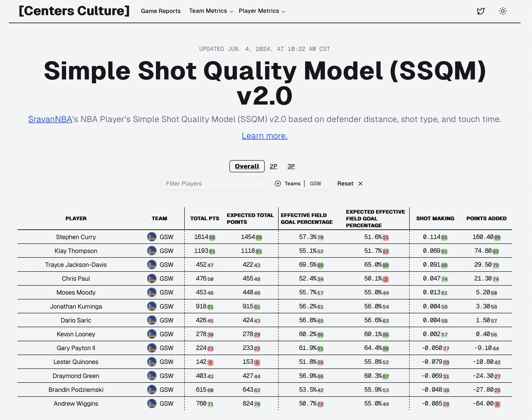This screenshot has width=532, height=420.
Task: Click Stephen Curry's Warriors team logo
Action: [152, 237]
